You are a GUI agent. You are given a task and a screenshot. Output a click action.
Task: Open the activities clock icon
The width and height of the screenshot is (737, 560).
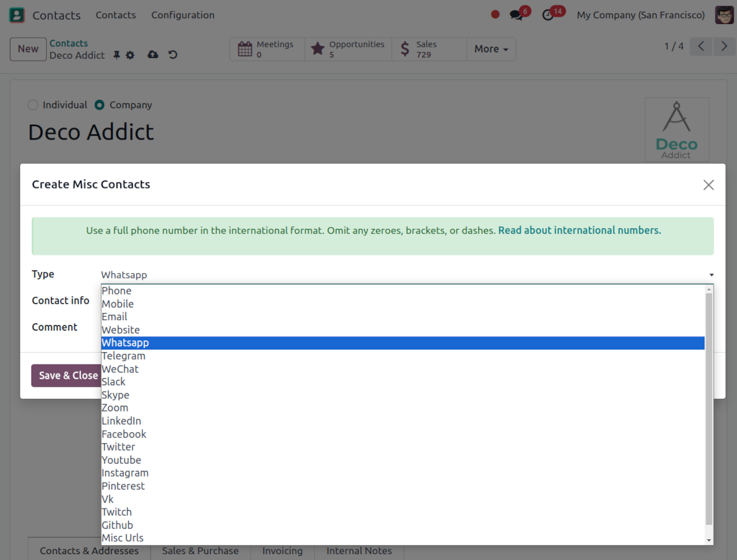pos(548,15)
